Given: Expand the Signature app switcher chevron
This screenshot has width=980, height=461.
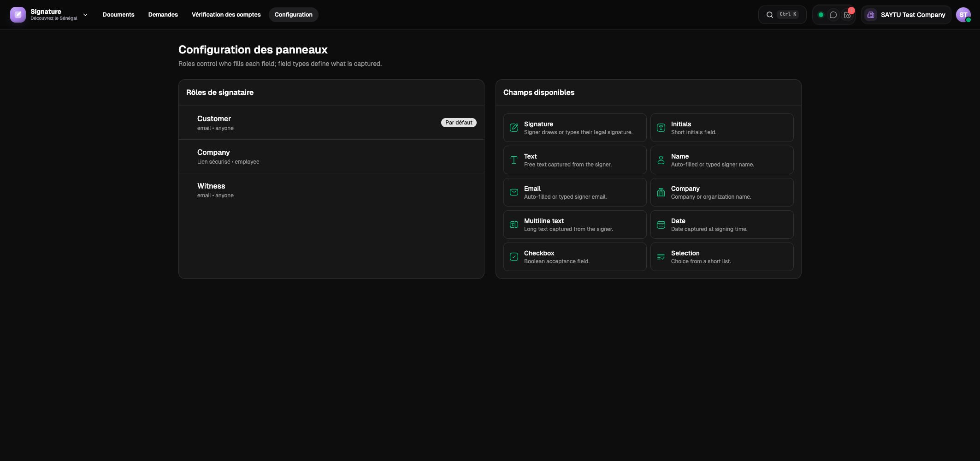Looking at the screenshot, I should [x=85, y=15].
